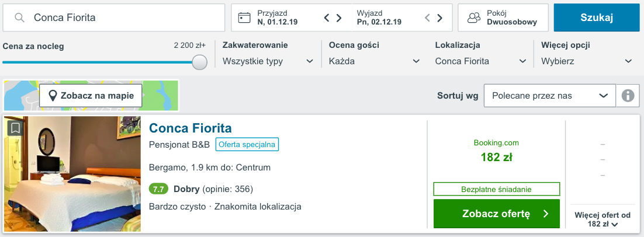
Task: Click the green Zobacz ofertę button
Action: pyautogui.click(x=497, y=214)
